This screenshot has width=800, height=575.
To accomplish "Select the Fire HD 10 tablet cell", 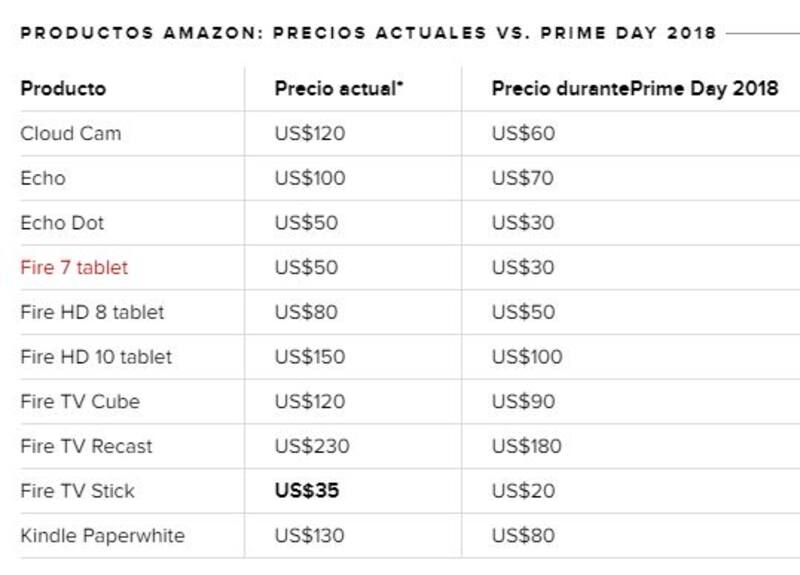I will (x=96, y=357).
